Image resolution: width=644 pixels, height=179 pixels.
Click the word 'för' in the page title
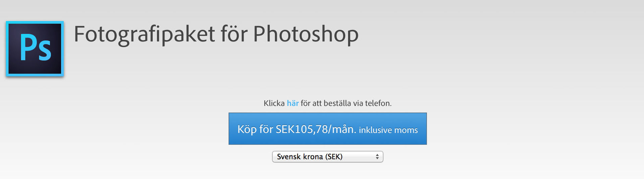(234, 34)
